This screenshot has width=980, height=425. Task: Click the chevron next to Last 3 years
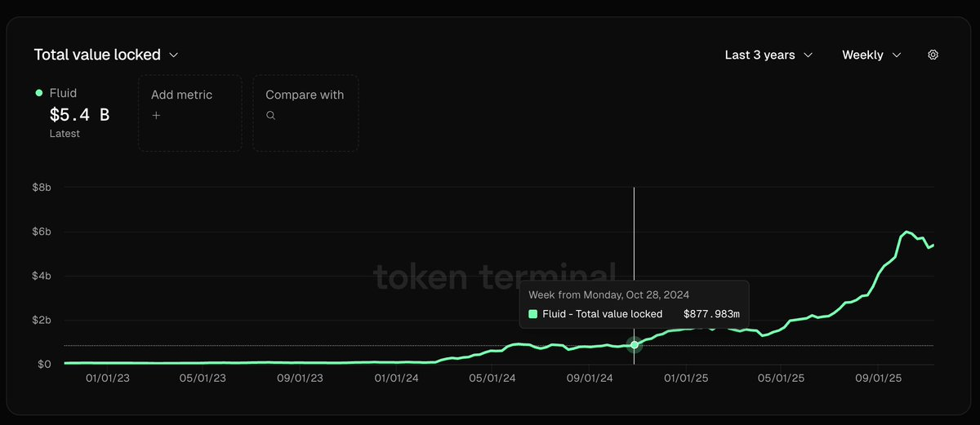pyautogui.click(x=808, y=55)
